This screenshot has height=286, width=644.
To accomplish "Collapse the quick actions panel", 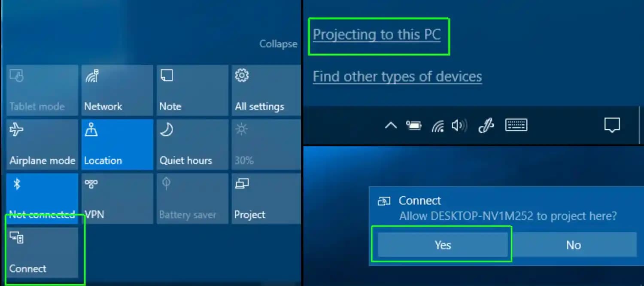I will 278,43.
